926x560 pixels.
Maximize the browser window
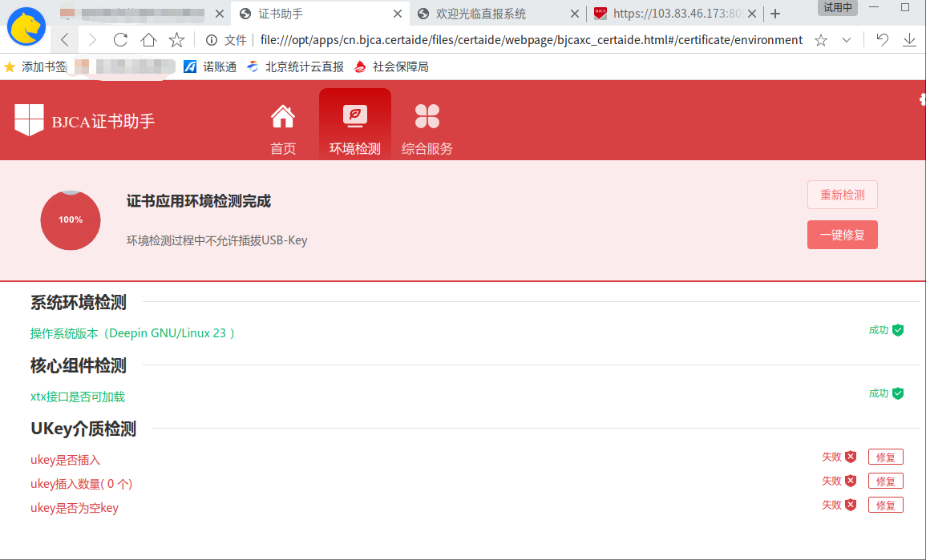(x=904, y=7)
